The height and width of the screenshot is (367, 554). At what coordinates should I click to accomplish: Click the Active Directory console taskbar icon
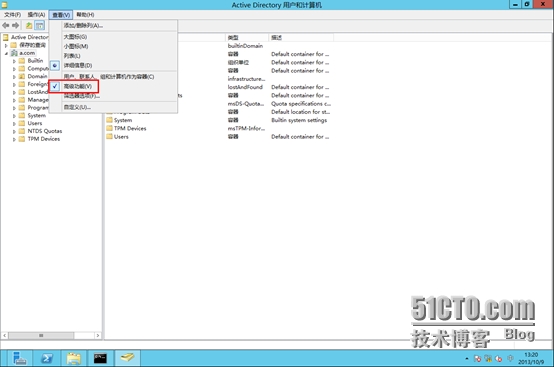(x=127, y=358)
